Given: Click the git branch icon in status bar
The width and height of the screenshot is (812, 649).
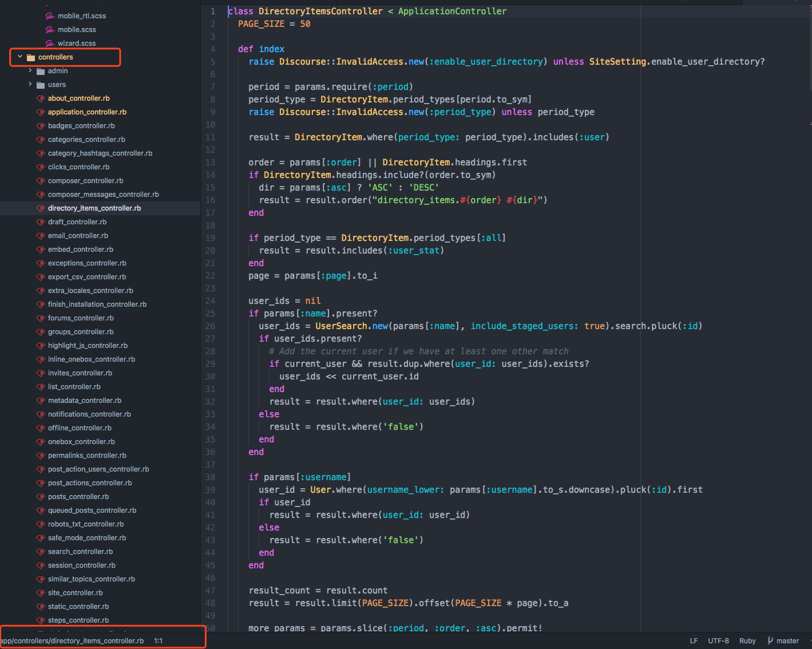Looking at the screenshot, I should click(x=770, y=641).
